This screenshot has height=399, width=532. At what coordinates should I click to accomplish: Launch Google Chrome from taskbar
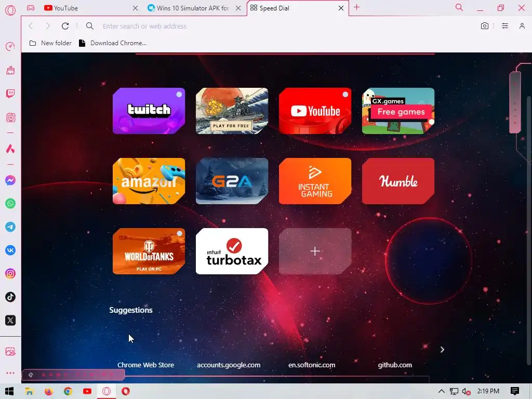(x=68, y=391)
